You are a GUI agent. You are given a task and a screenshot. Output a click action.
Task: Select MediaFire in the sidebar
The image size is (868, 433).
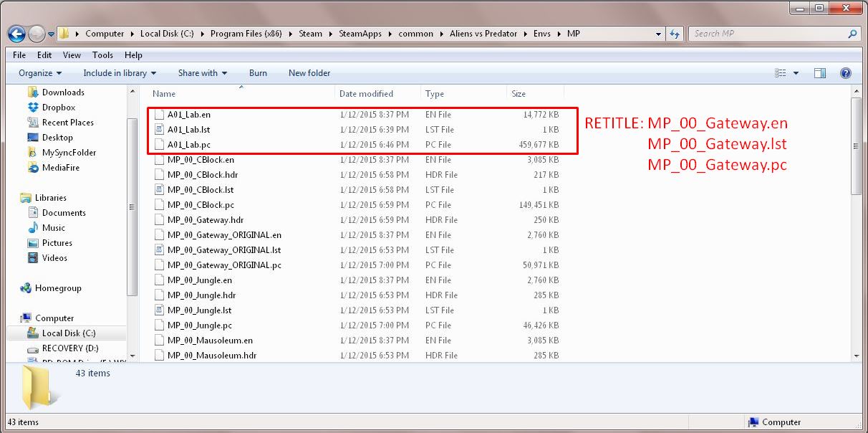(x=61, y=168)
